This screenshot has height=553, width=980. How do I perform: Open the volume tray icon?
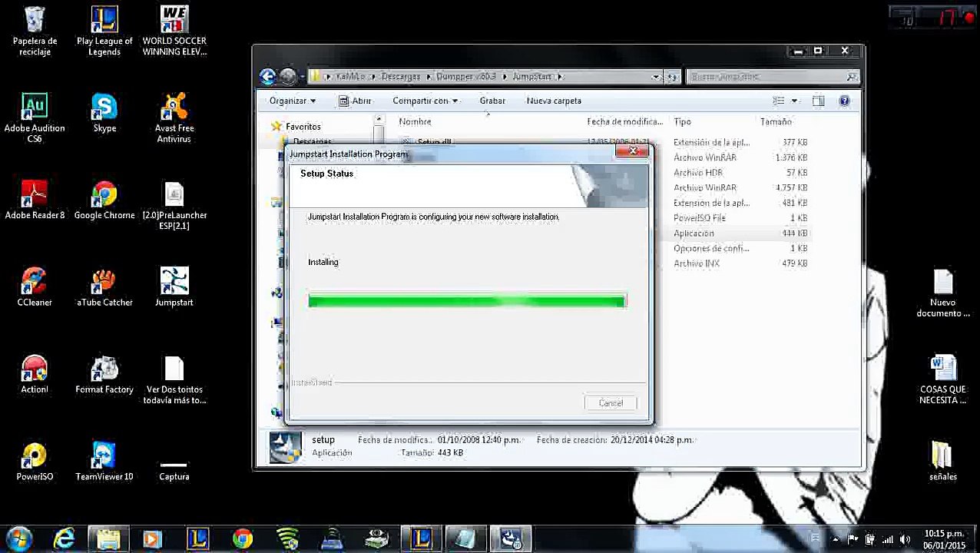(904, 539)
